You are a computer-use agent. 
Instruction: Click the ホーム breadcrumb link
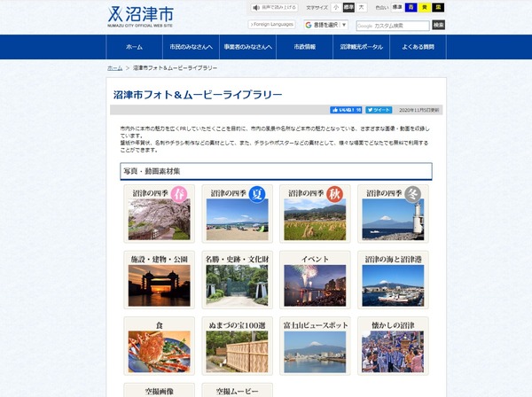coord(115,68)
